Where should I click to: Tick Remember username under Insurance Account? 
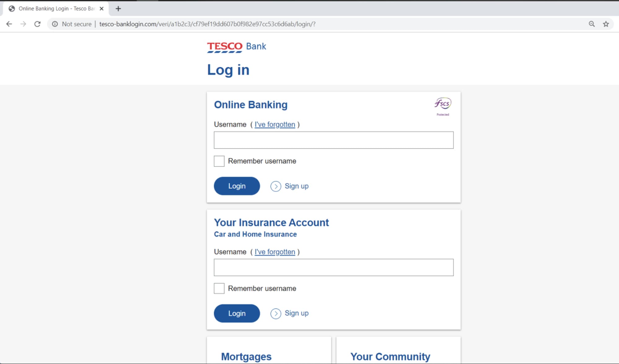click(x=219, y=288)
